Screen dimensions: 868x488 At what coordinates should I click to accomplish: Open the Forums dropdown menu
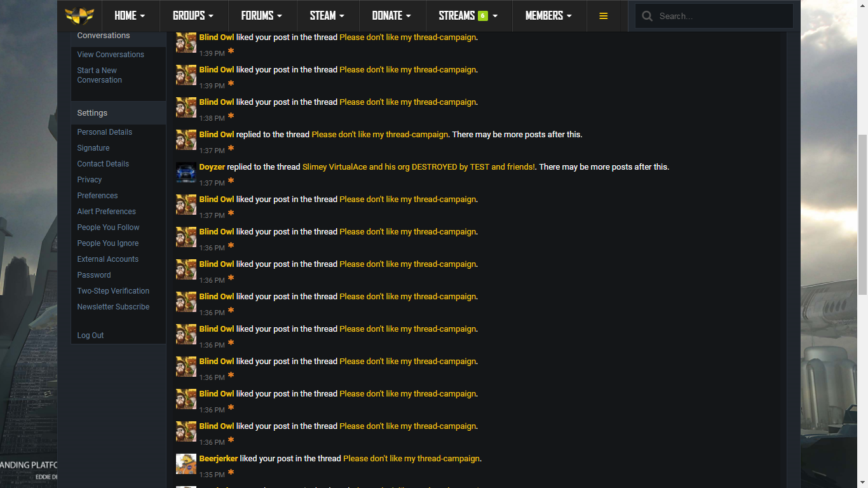261,16
